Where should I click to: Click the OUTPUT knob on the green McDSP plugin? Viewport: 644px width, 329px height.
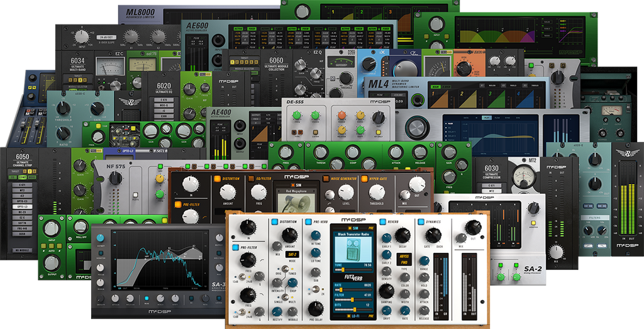point(52,264)
